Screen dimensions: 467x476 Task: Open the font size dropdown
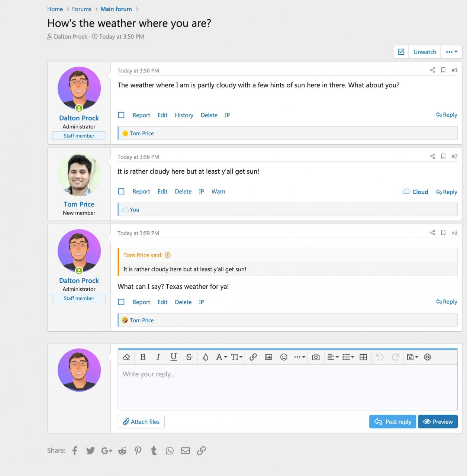pos(236,357)
